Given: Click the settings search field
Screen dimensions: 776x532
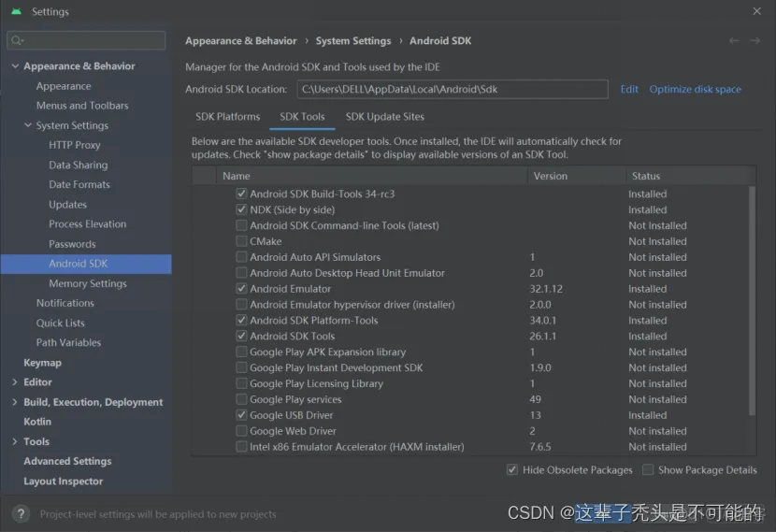Looking at the screenshot, I should pos(86,40).
